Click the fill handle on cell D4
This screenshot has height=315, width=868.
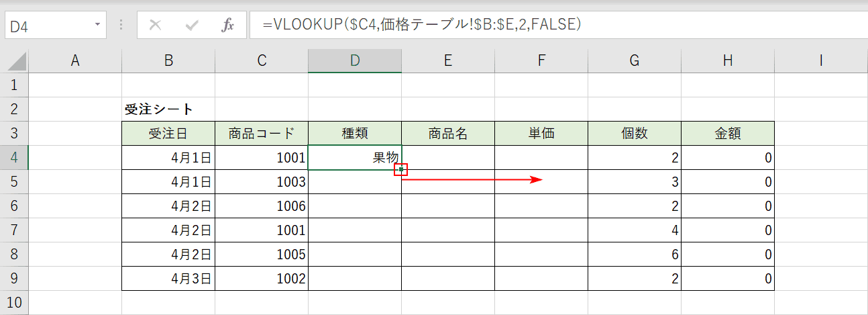[x=401, y=170]
